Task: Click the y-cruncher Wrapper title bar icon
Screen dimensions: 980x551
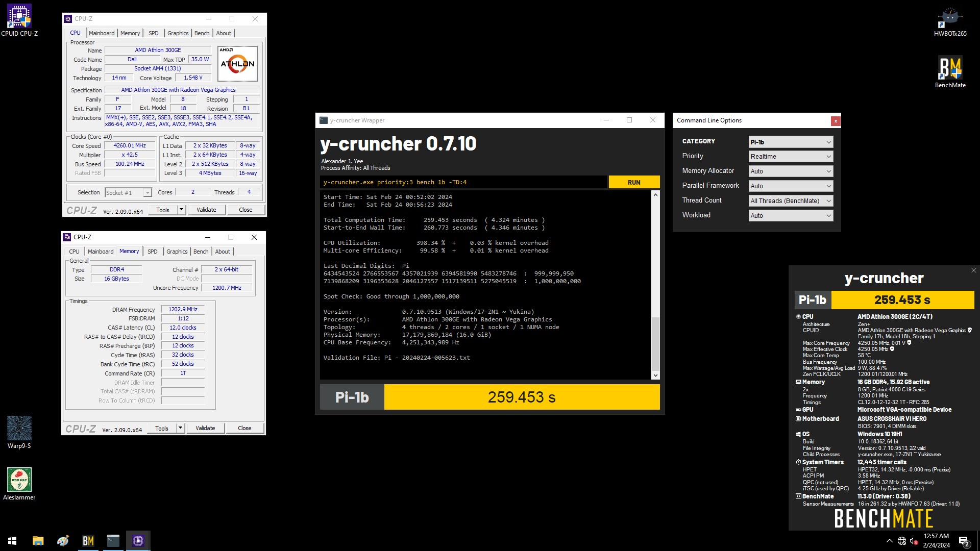Action: pos(323,120)
